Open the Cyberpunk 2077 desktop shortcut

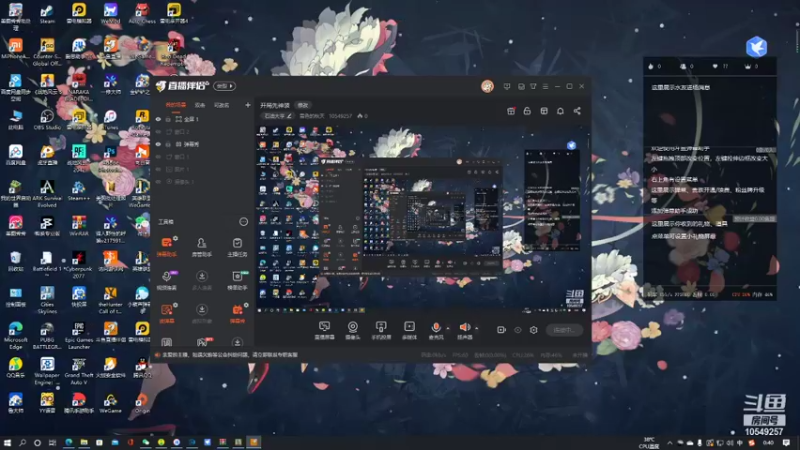point(78,265)
